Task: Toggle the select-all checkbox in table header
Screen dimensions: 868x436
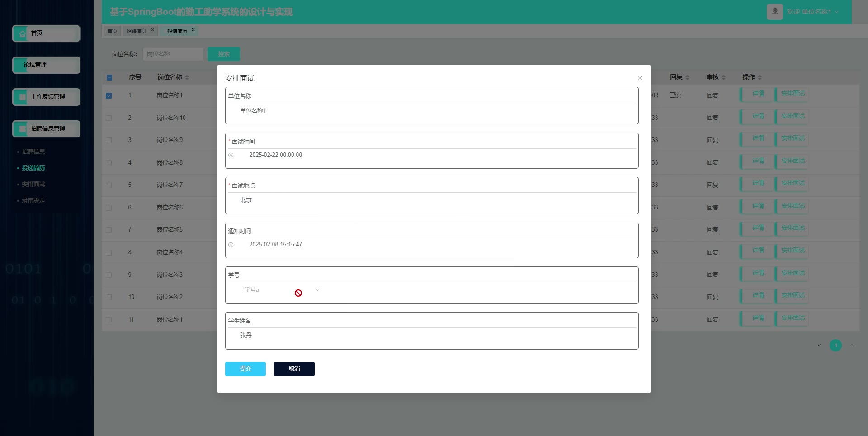Action: tap(109, 77)
